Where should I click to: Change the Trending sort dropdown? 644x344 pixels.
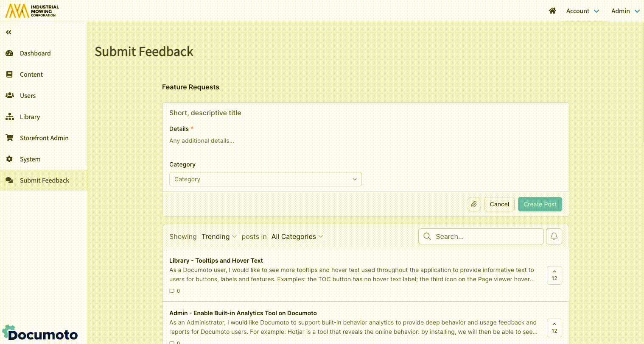click(x=219, y=236)
